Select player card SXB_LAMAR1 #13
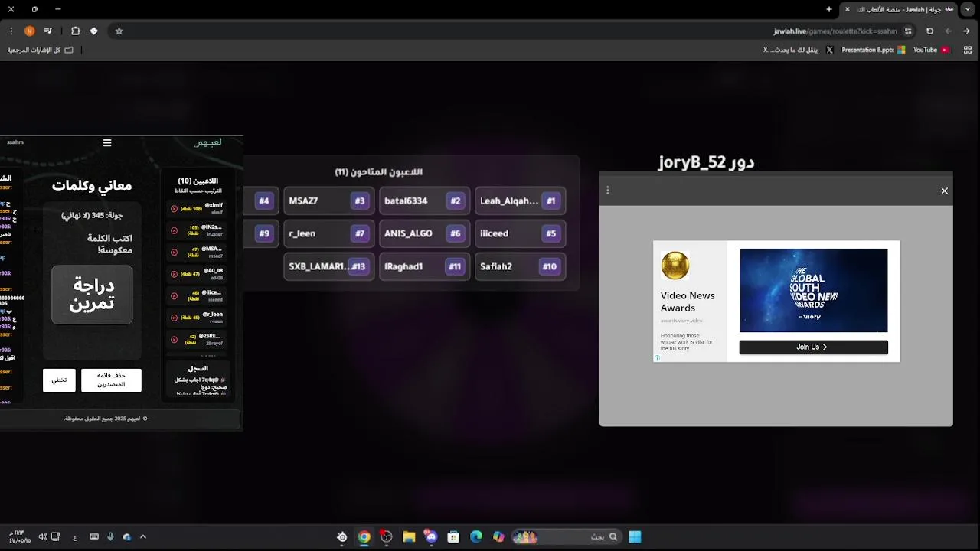This screenshot has width=980, height=551. point(328,266)
